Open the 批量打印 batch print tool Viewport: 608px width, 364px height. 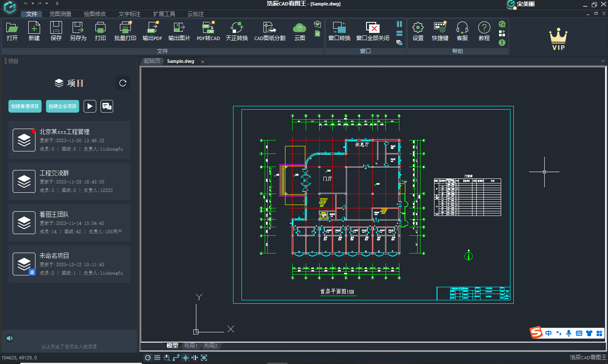click(x=125, y=31)
